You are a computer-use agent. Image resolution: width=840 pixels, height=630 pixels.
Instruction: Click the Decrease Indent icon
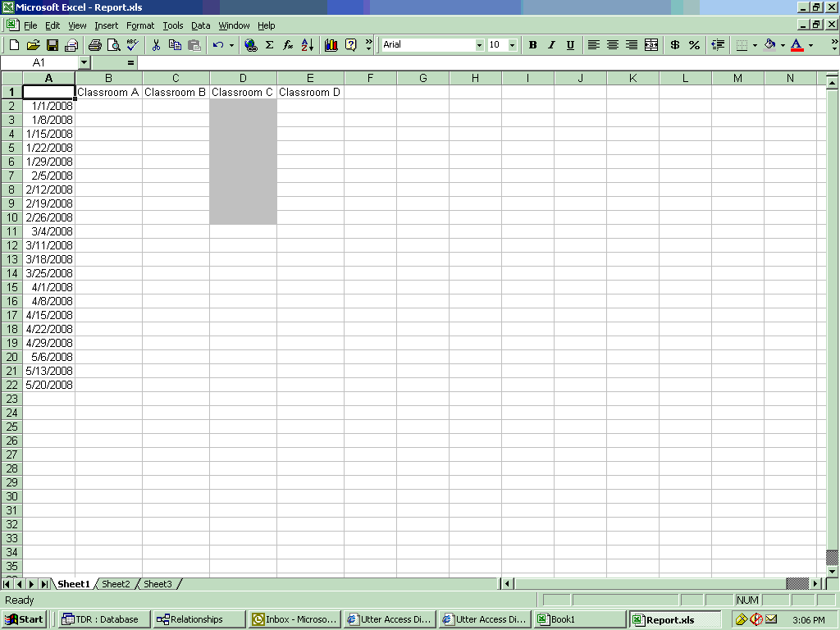718,45
